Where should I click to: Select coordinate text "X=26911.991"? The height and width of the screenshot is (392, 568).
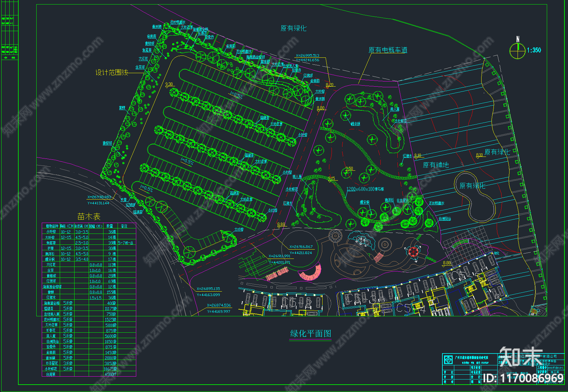point(279,256)
